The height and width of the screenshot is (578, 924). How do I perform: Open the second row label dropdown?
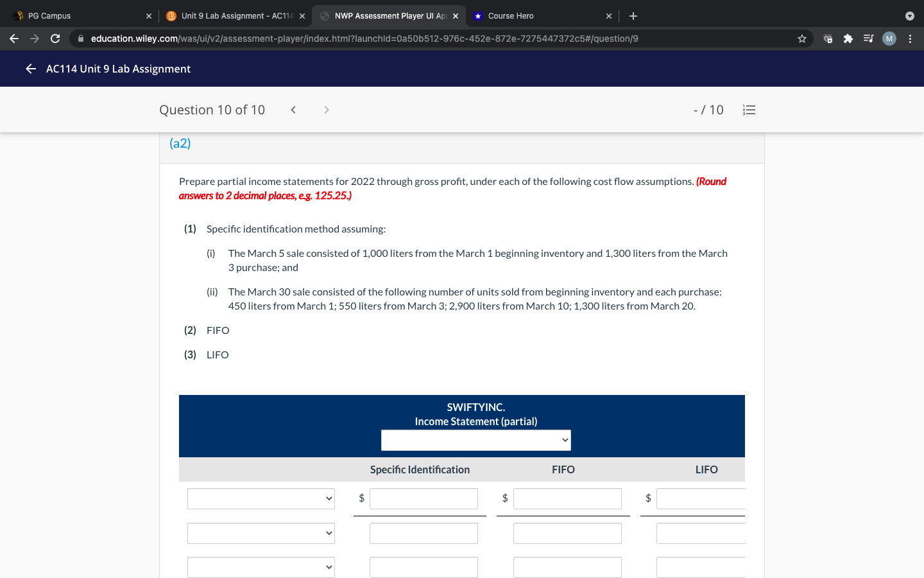pyautogui.click(x=261, y=533)
